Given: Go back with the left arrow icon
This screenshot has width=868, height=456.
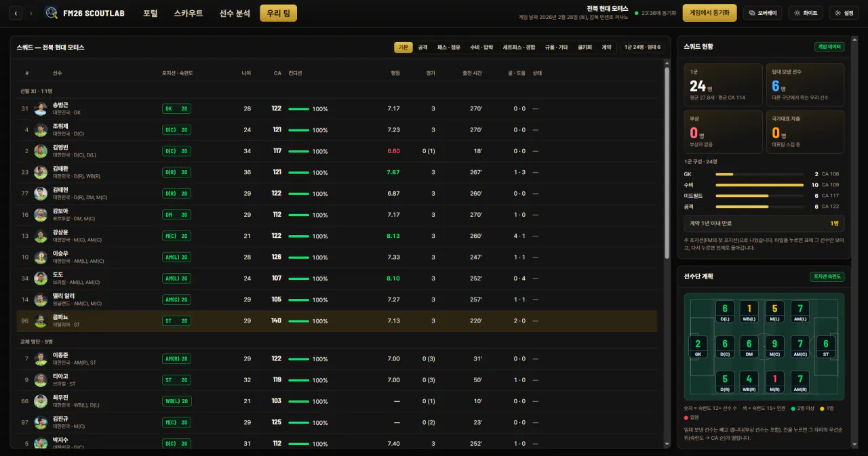Looking at the screenshot, I should (x=16, y=13).
